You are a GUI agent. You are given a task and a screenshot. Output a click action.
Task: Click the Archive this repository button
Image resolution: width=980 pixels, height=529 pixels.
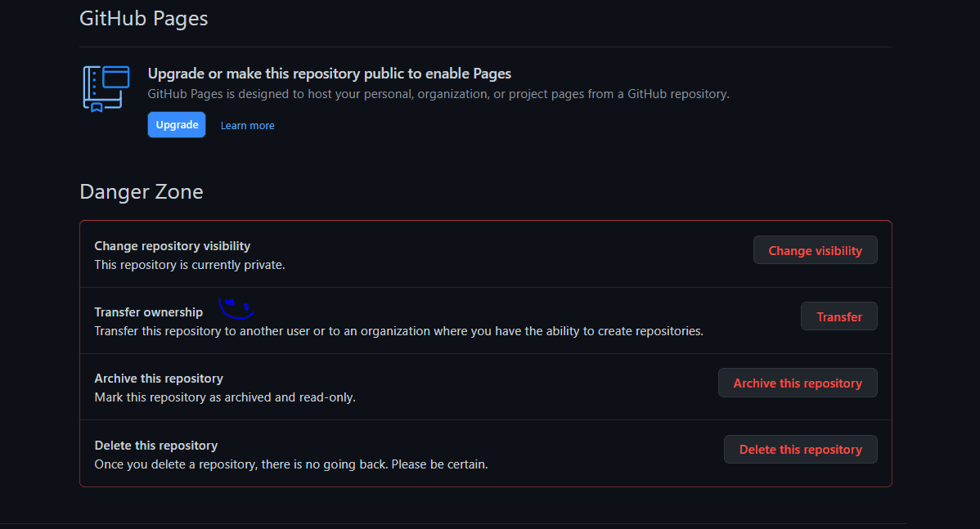pos(798,383)
